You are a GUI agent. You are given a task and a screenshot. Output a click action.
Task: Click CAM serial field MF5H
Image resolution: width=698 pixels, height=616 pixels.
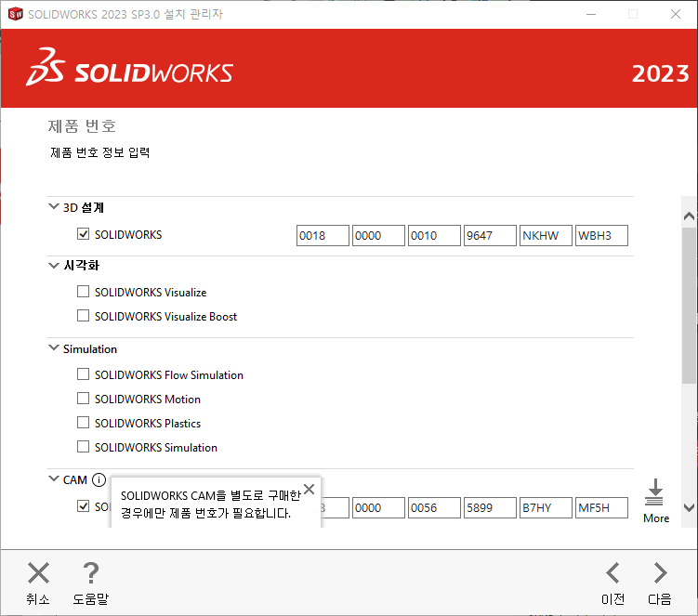pyautogui.click(x=601, y=508)
